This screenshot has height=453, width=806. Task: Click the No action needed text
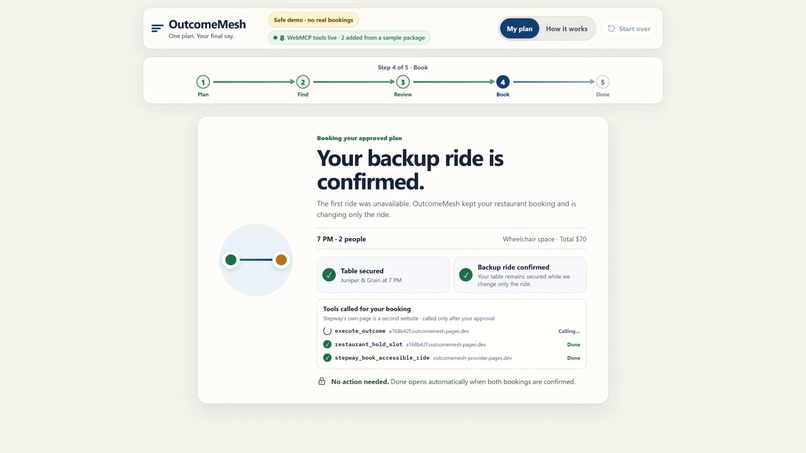(x=360, y=382)
